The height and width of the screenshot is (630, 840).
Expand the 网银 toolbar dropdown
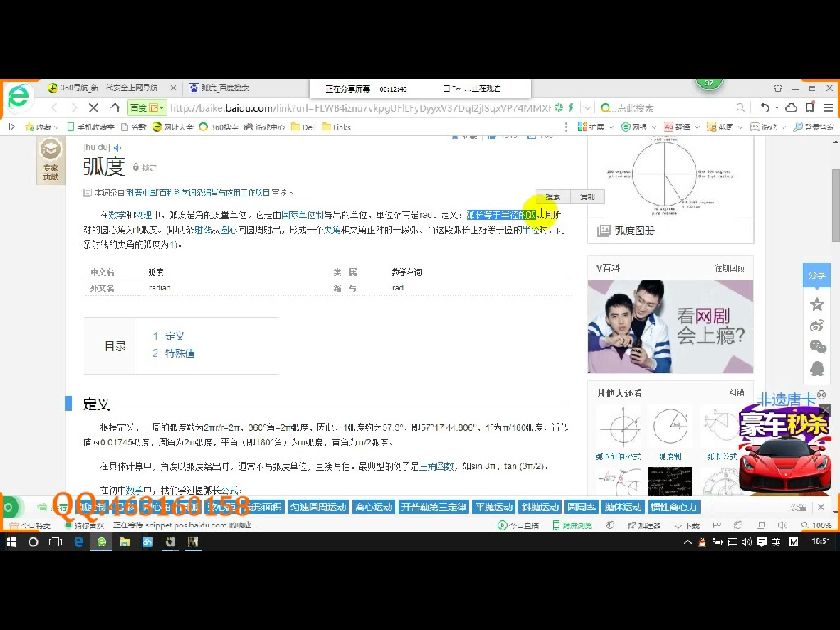click(x=653, y=126)
